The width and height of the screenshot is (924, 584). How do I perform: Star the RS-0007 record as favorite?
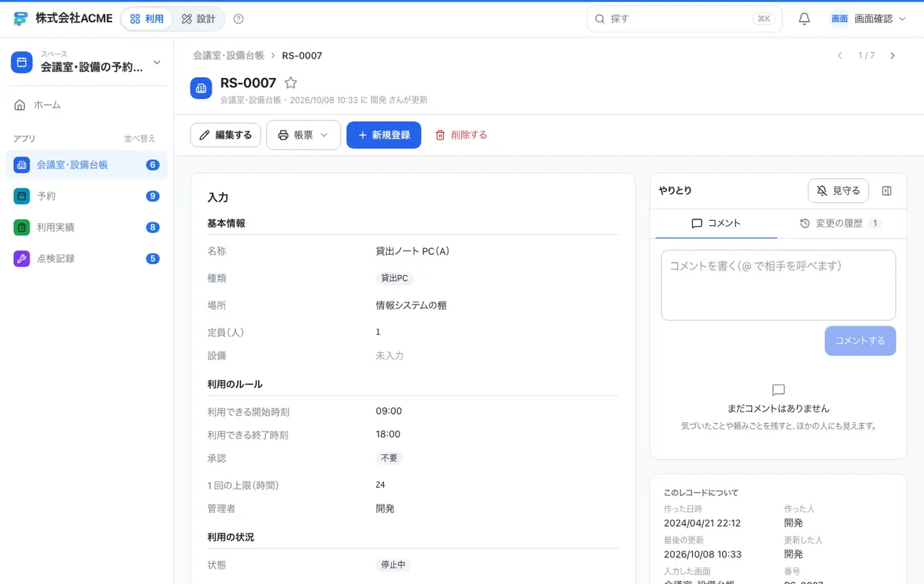(290, 83)
